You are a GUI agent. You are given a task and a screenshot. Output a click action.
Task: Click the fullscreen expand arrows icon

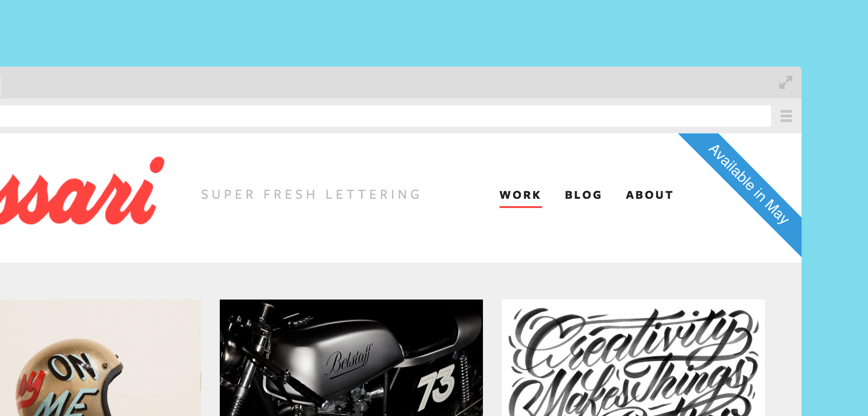click(x=786, y=82)
